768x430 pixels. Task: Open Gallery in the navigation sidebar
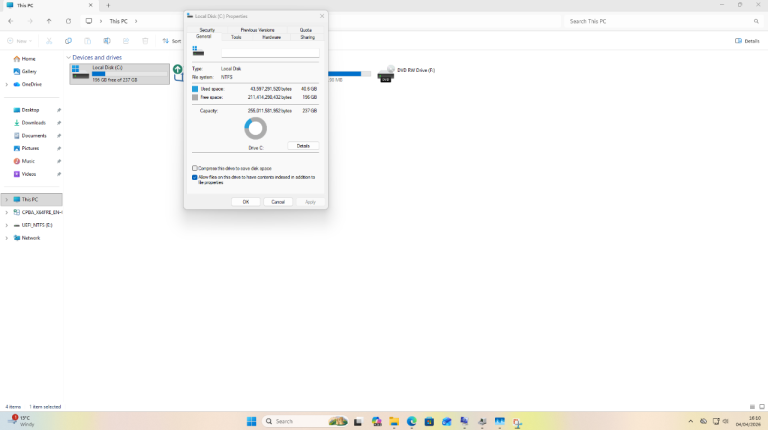[x=29, y=72]
